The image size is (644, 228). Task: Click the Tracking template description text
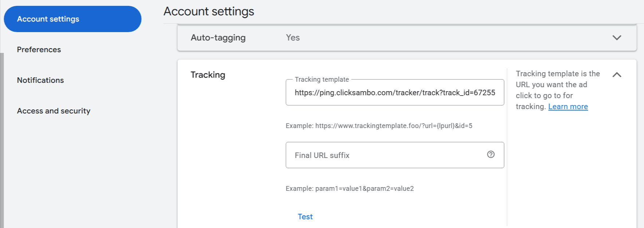pos(557,85)
